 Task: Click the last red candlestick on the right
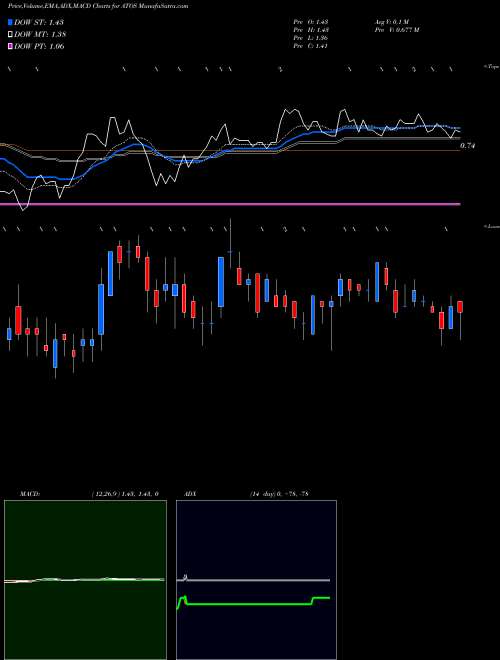(460, 307)
